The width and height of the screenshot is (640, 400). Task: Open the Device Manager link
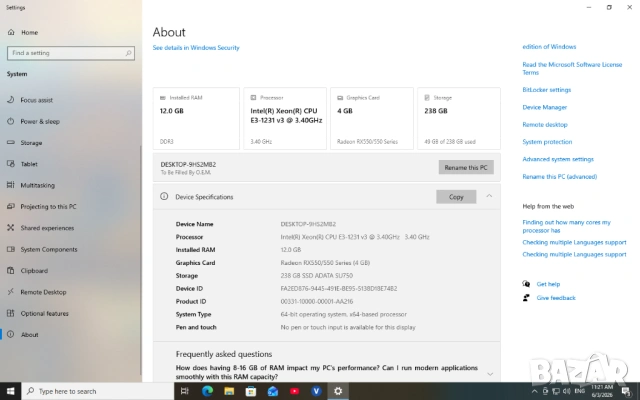pos(544,107)
